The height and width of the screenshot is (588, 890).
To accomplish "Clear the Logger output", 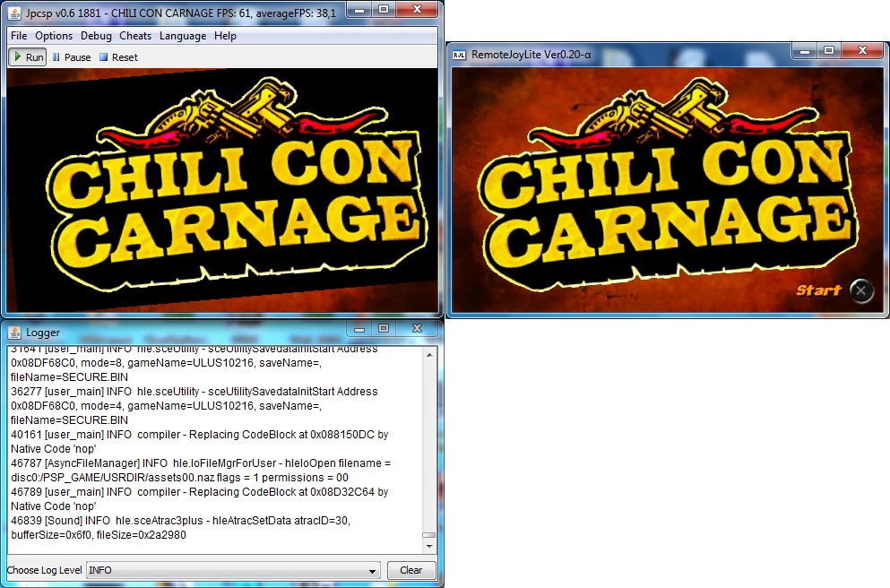I will click(411, 570).
